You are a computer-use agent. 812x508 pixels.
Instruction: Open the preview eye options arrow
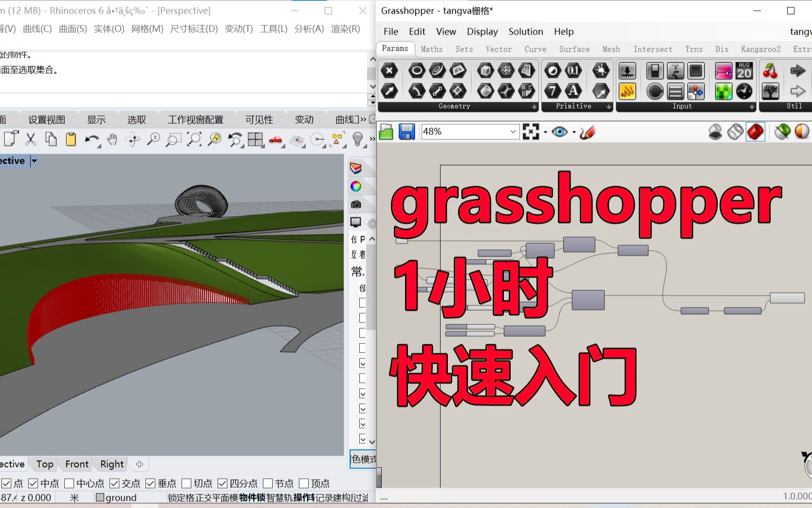click(574, 132)
